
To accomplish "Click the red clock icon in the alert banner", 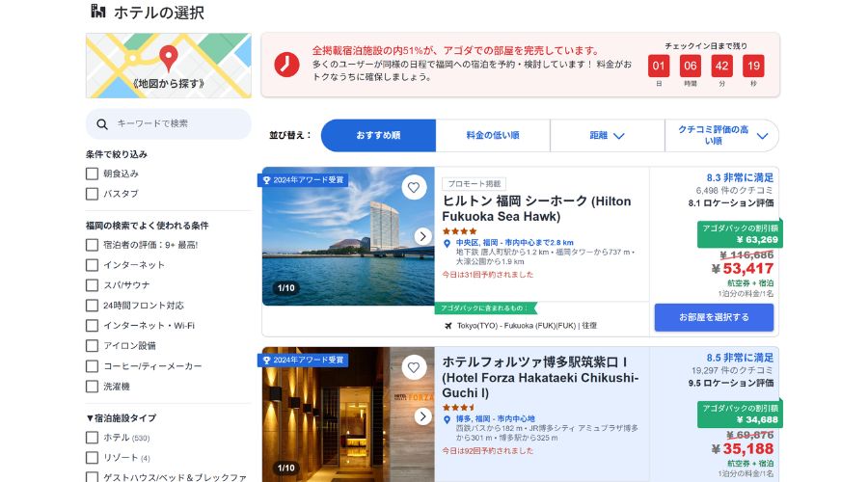I will pos(286,65).
